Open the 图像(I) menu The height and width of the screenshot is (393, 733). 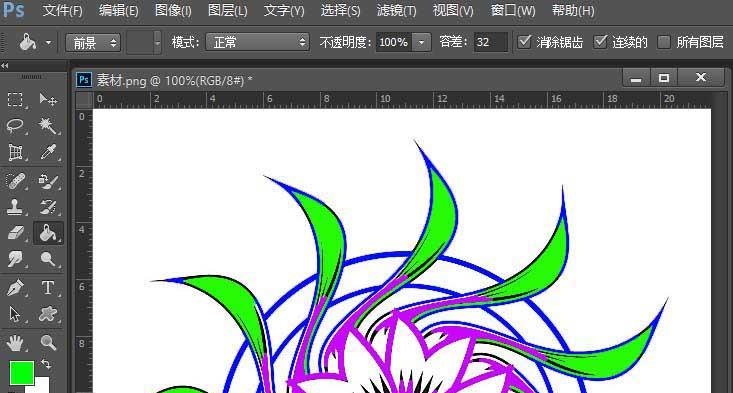tap(173, 10)
